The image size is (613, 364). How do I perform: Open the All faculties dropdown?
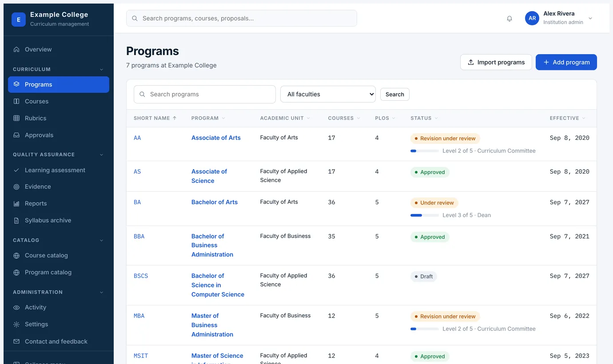coord(328,94)
